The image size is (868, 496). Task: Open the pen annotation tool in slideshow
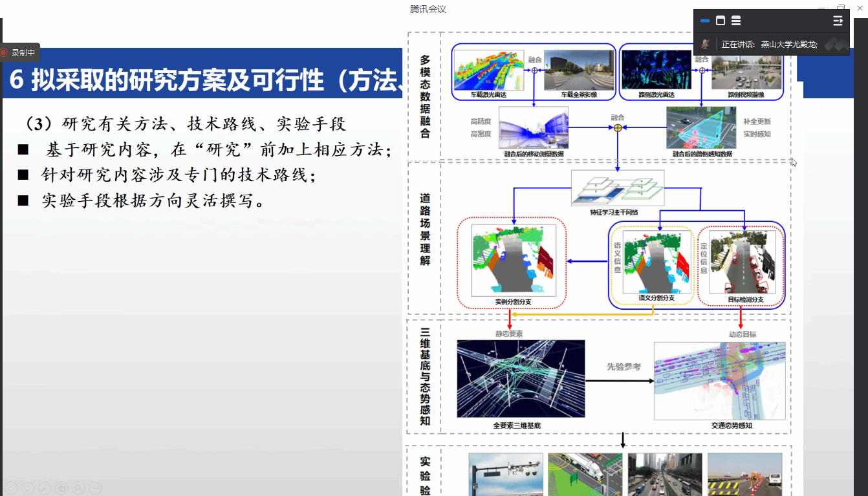coord(45,488)
